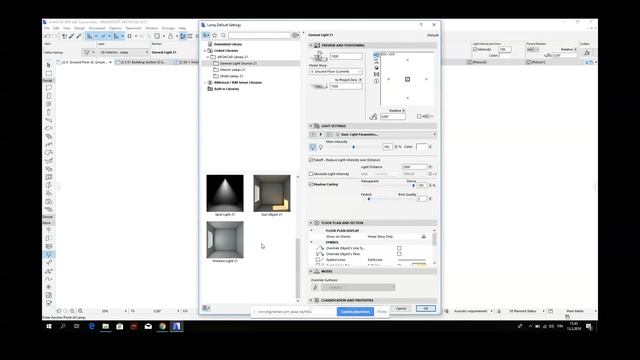Toggle the Symbol Lines row checkbox
Viewport: 640px width, 360px height.
pyautogui.click(x=318, y=260)
